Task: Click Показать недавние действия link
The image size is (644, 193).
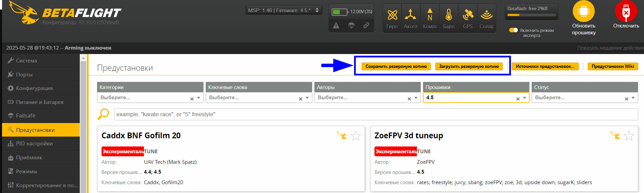Action: (610, 48)
